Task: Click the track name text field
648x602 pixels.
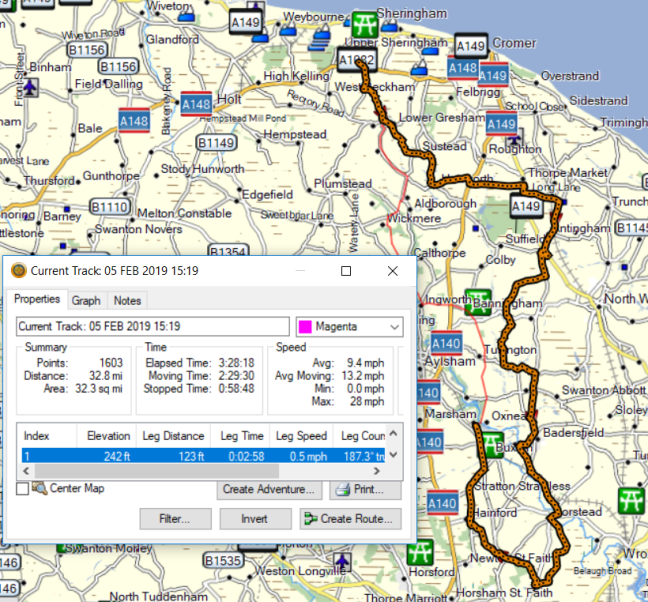Action: tap(153, 327)
